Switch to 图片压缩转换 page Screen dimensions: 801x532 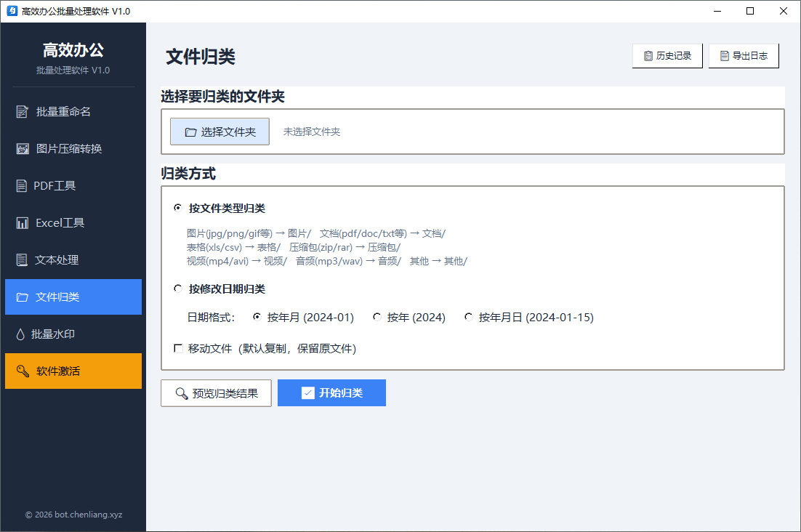(73, 148)
